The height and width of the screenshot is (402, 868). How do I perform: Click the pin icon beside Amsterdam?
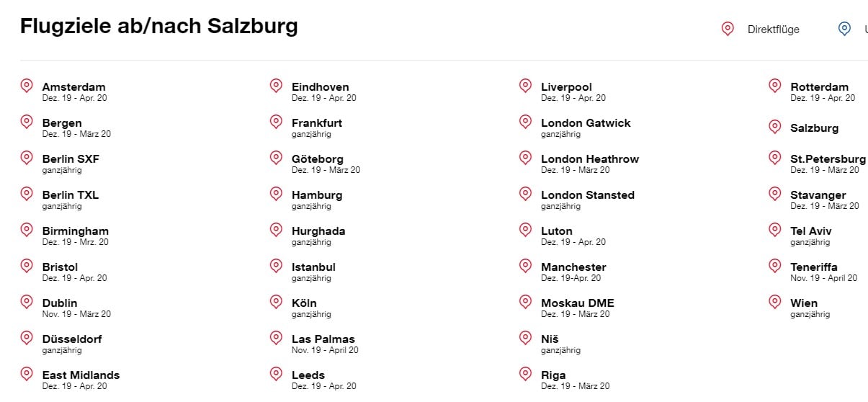(27, 86)
